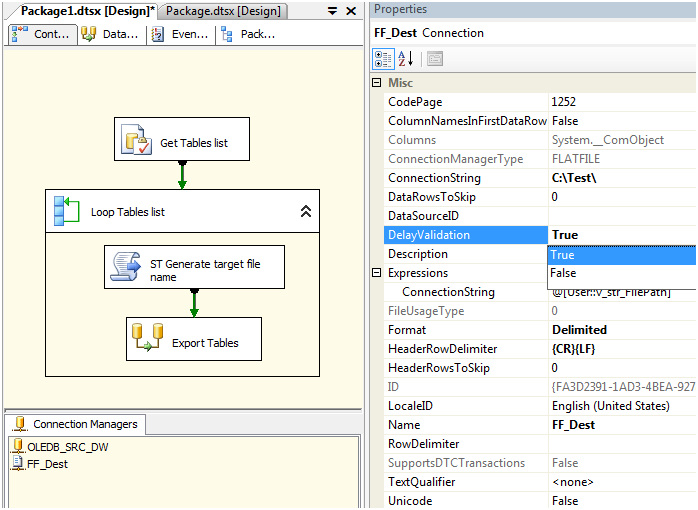This screenshot has width=698, height=510.
Task: Edit LocaleID value English (United States)
Action: 621,406
